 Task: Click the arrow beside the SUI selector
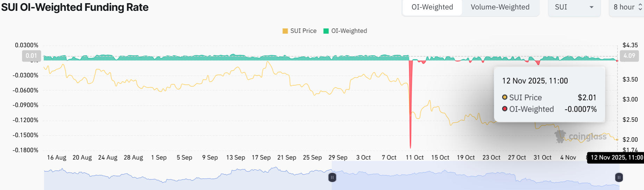[592, 7]
